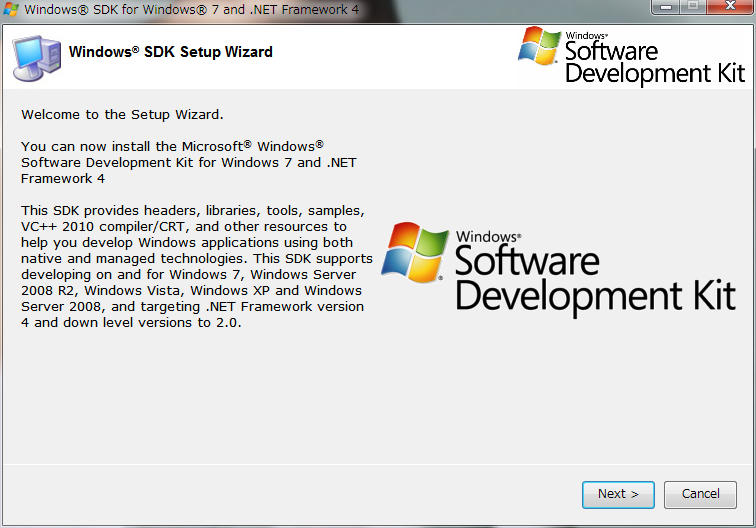Click the title bar application icon
756x528 pixels.
point(11,9)
